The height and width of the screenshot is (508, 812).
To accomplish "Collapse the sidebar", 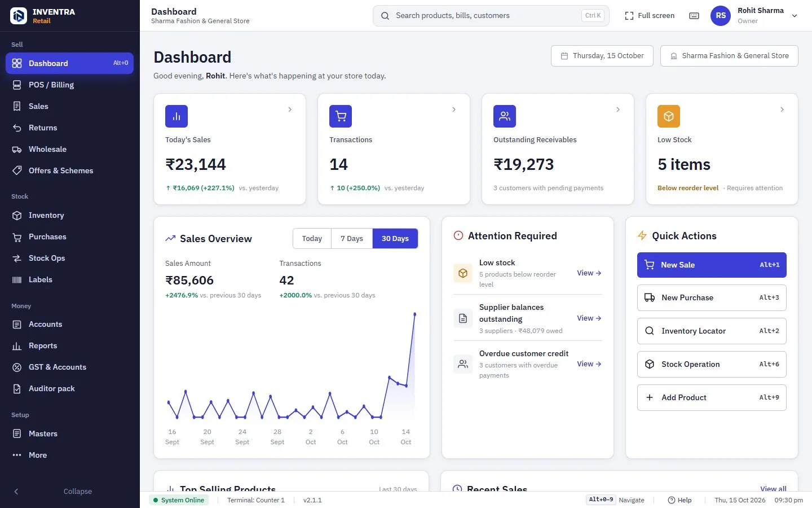I will pyautogui.click(x=70, y=492).
